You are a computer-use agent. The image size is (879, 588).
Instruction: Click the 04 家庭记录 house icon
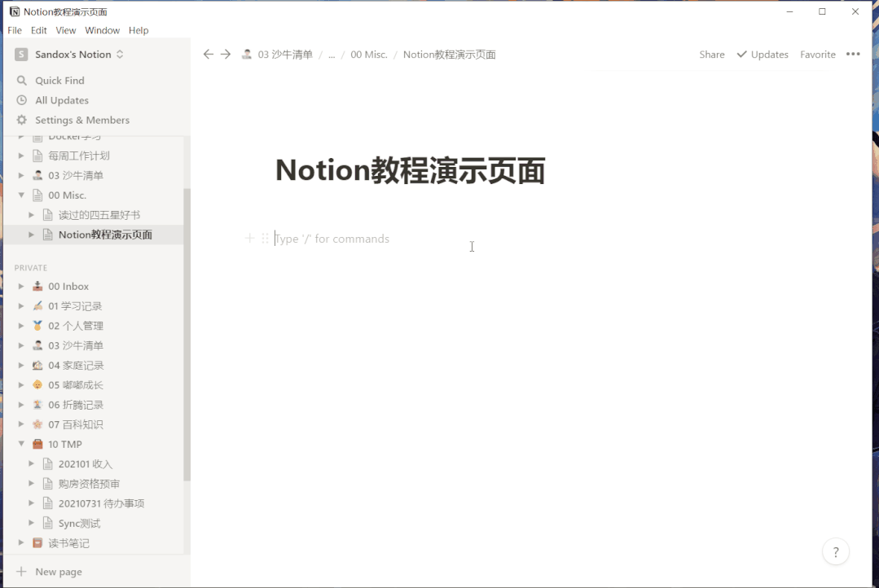(37, 366)
